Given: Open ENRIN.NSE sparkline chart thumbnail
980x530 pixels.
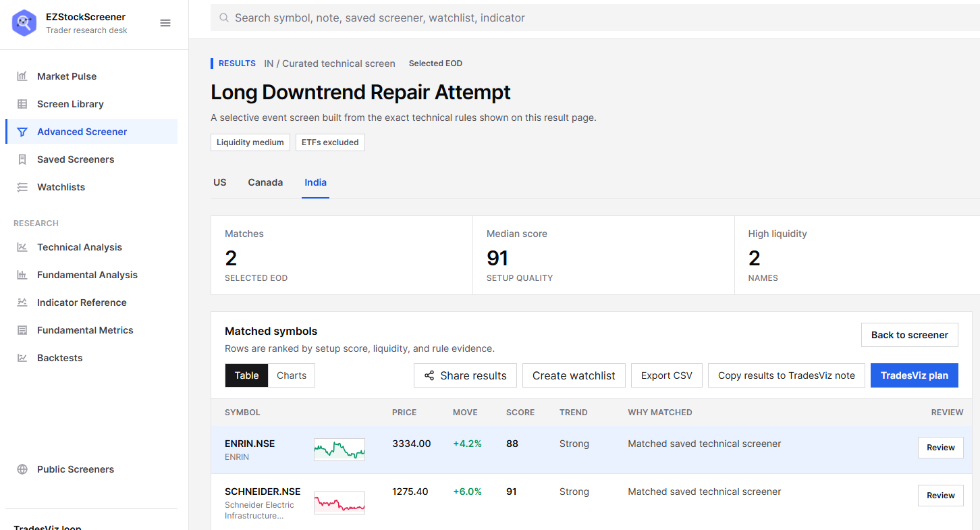Looking at the screenshot, I should pos(339,450).
